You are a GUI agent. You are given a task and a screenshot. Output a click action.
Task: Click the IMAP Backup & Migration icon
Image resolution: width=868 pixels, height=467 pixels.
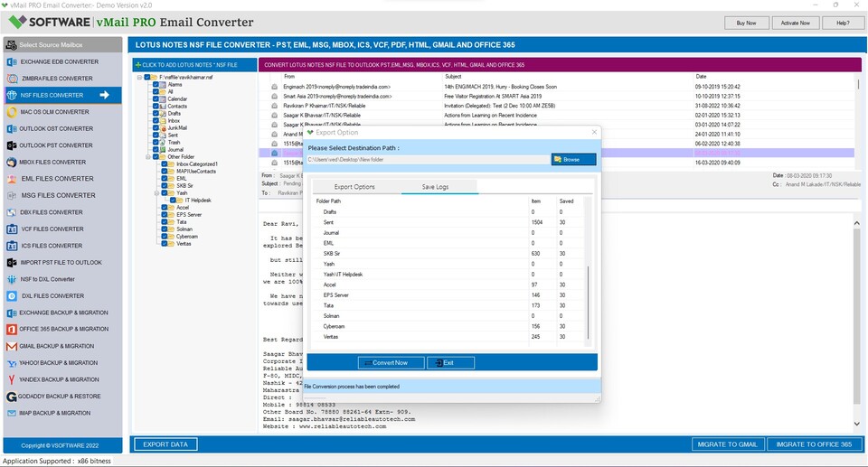tap(12, 414)
